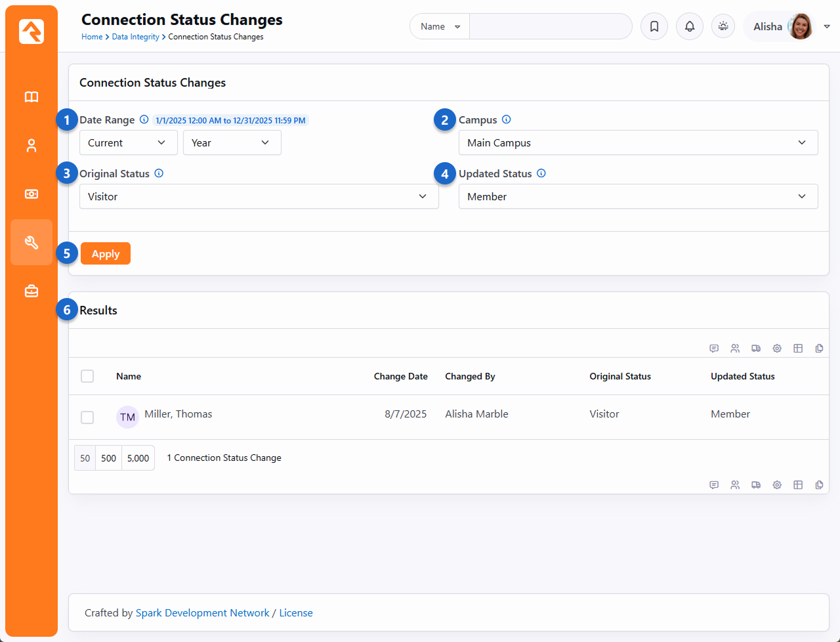This screenshot has height=642, width=840.
Task: Open the person icon in the sidebar
Action: coord(31,146)
